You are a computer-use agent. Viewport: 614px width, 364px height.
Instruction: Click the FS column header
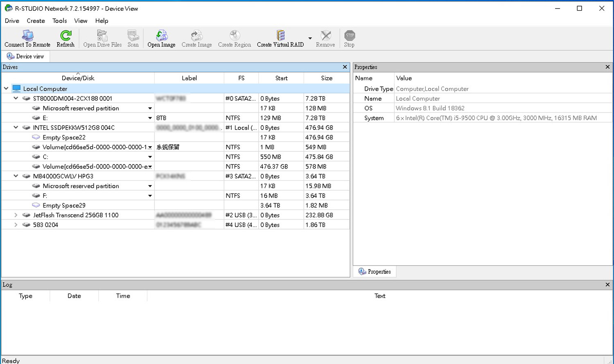(x=241, y=78)
